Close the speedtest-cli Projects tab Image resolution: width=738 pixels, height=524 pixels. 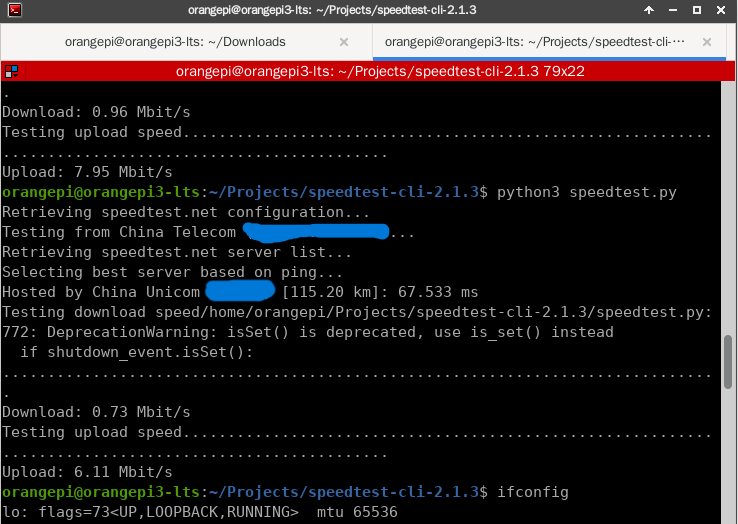pyautogui.click(x=706, y=42)
